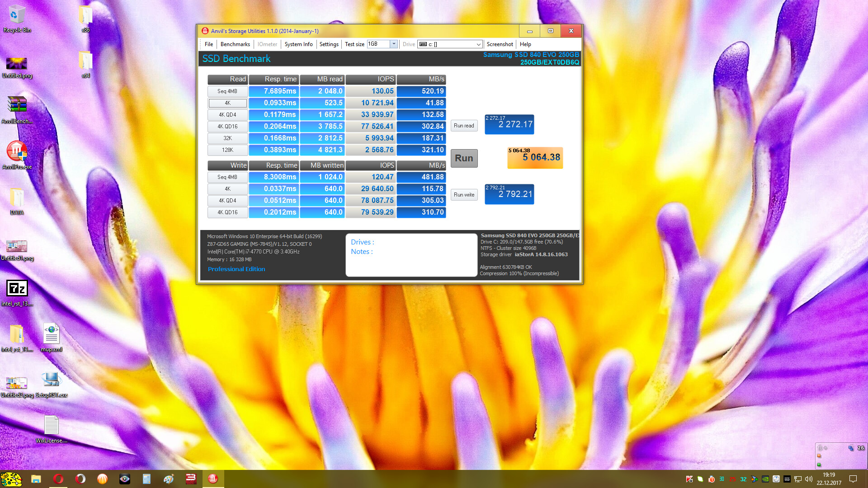
Task: Open the Benchmarks menu
Action: pos(235,44)
